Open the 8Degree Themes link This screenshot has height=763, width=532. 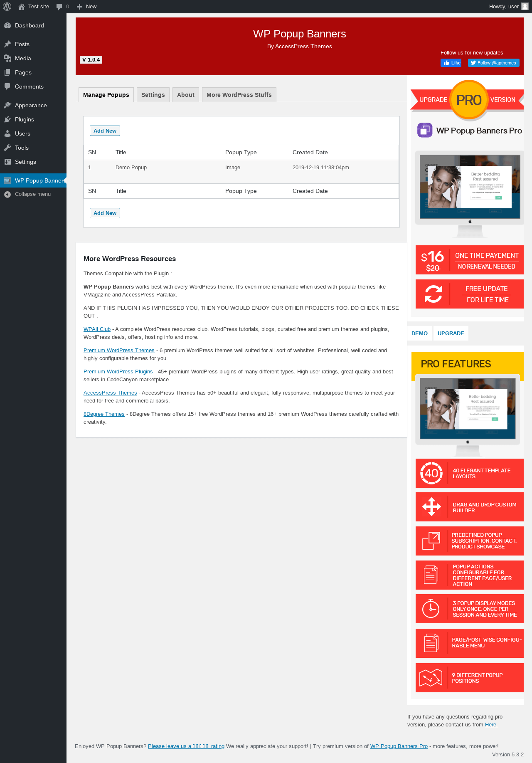coord(104,414)
